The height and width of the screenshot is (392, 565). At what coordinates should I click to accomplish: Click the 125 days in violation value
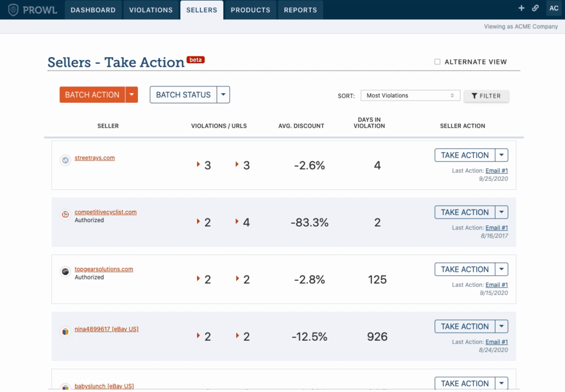coord(377,280)
